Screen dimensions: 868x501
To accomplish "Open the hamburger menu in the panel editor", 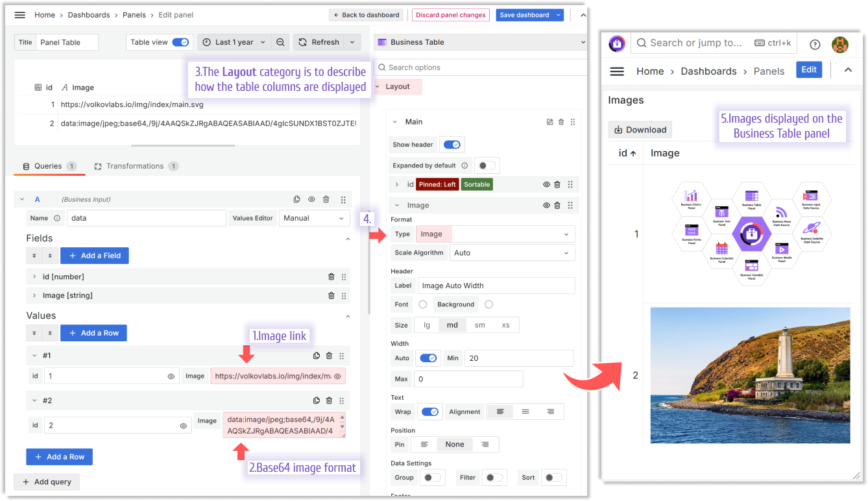I will pos(19,15).
